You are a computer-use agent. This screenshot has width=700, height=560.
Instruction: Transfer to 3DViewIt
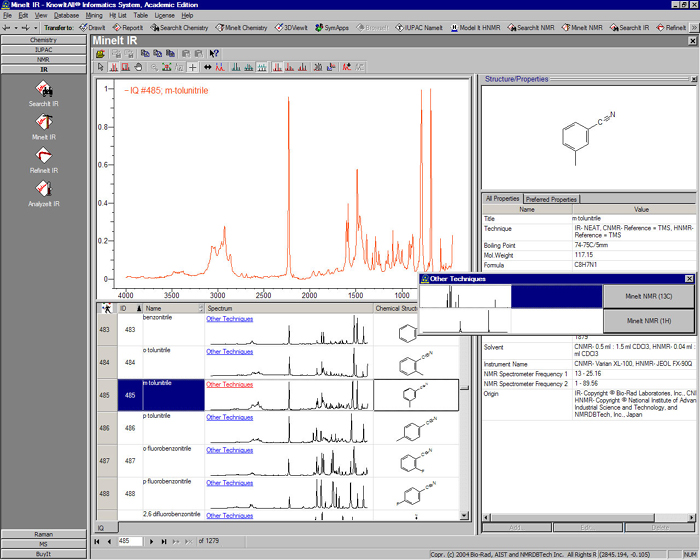[x=291, y=28]
